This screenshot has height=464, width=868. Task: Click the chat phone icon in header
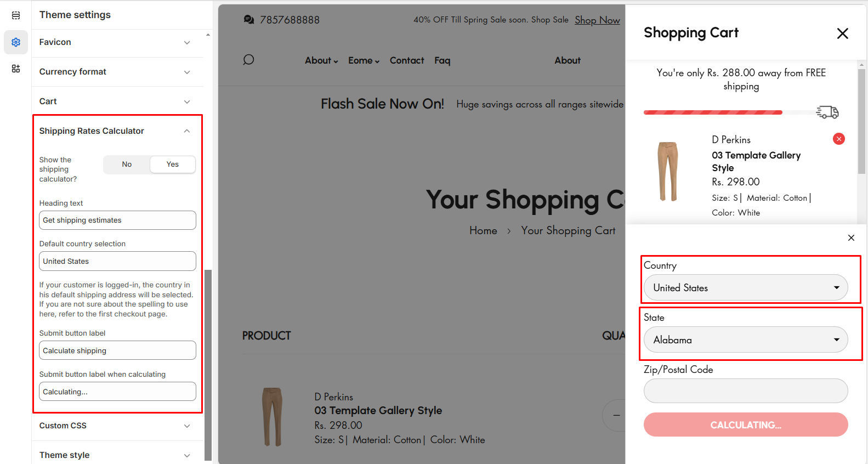point(249,20)
